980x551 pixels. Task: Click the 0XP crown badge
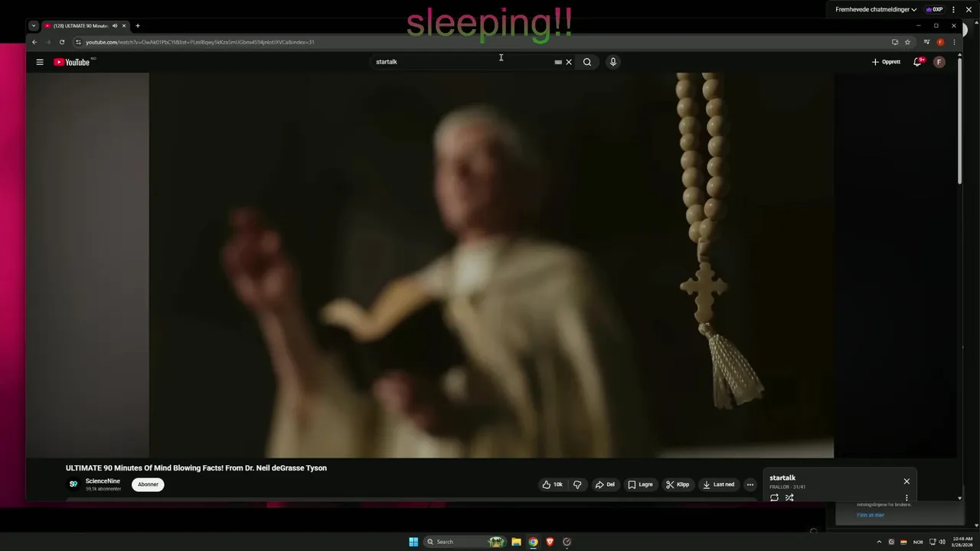pyautogui.click(x=934, y=9)
